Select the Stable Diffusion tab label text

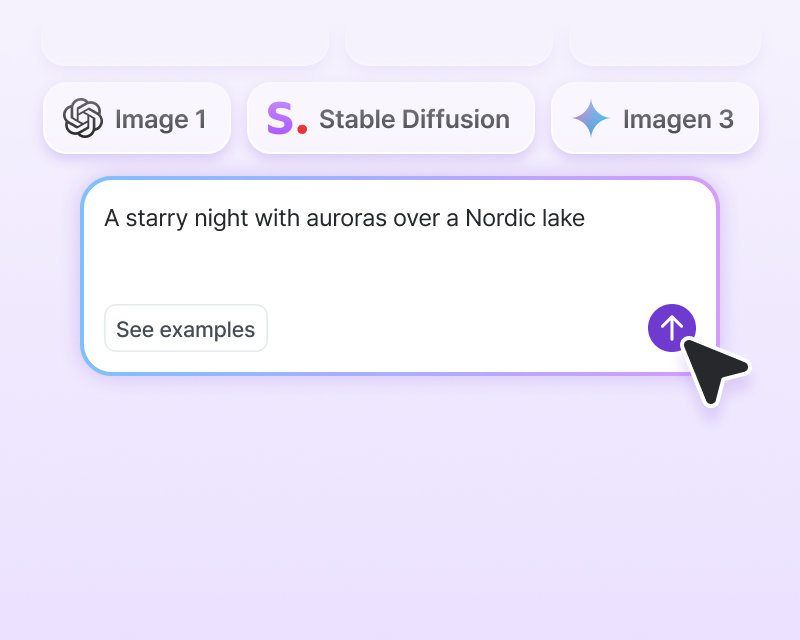click(x=413, y=119)
